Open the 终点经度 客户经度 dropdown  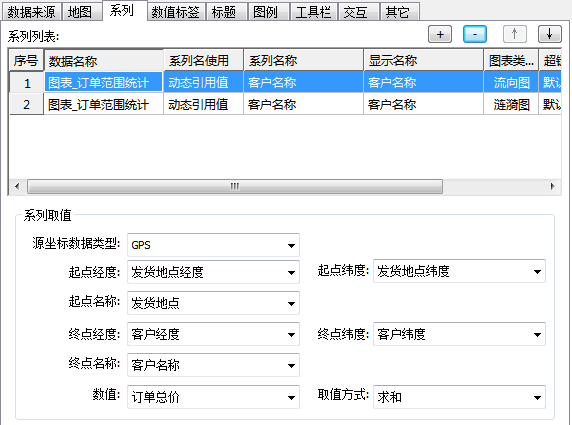pyautogui.click(x=213, y=334)
